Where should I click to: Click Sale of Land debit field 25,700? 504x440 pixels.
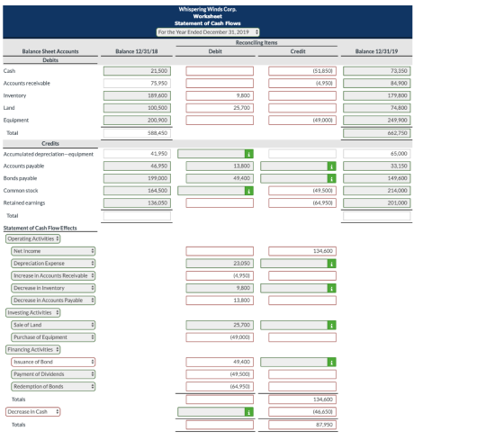(x=220, y=325)
